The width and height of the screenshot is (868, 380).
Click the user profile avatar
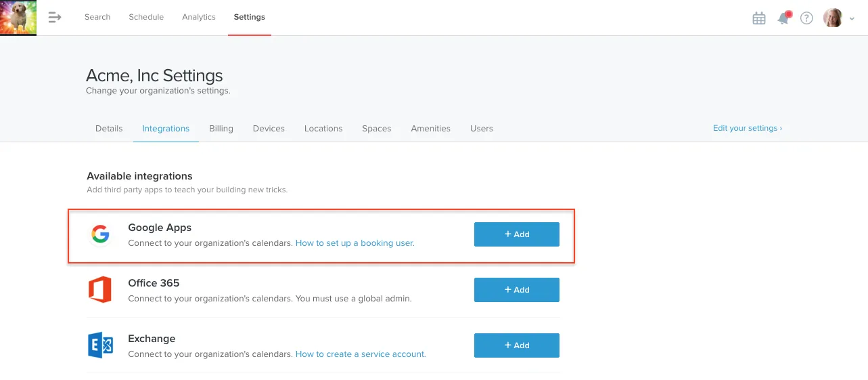(833, 18)
